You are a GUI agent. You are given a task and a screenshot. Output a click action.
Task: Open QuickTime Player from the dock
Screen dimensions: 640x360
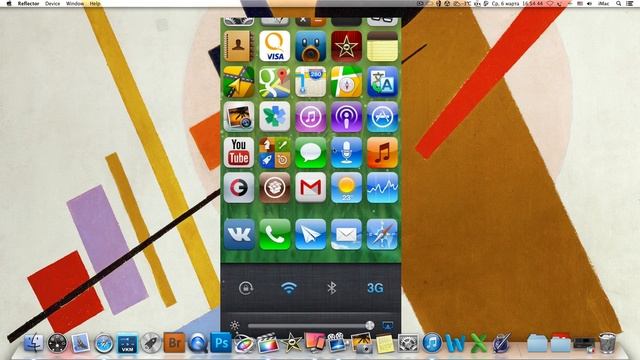point(198,343)
